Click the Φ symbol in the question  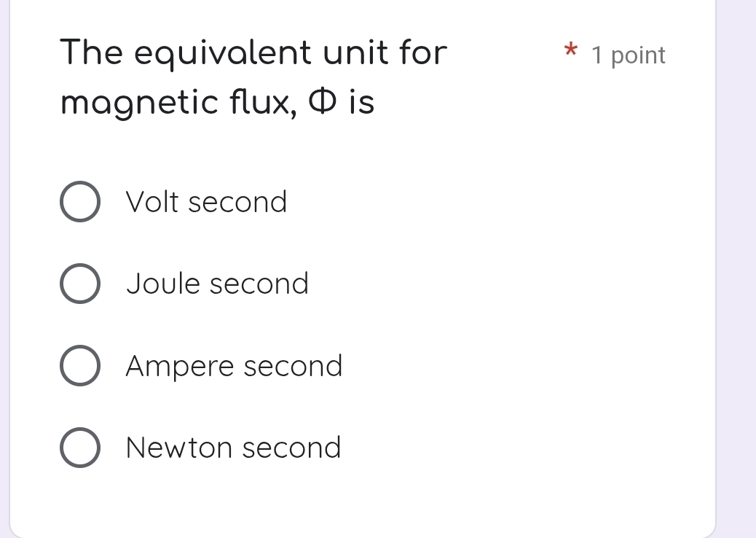tap(322, 103)
